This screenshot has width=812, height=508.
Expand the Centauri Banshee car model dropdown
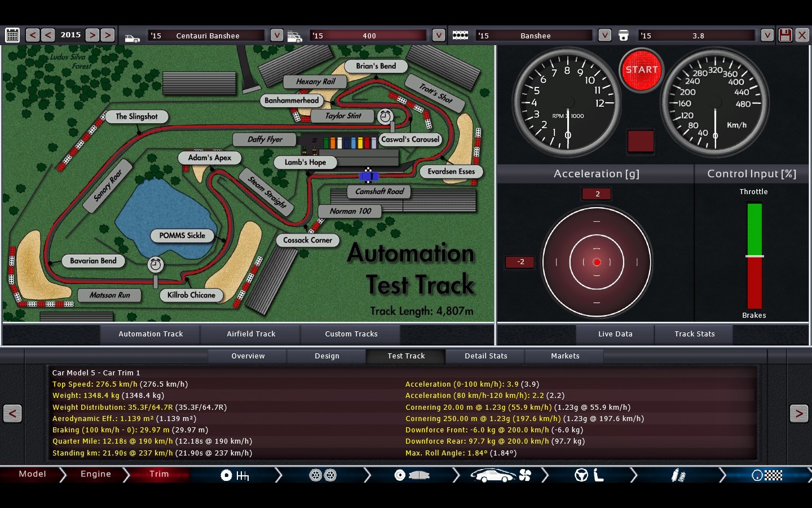tap(276, 35)
